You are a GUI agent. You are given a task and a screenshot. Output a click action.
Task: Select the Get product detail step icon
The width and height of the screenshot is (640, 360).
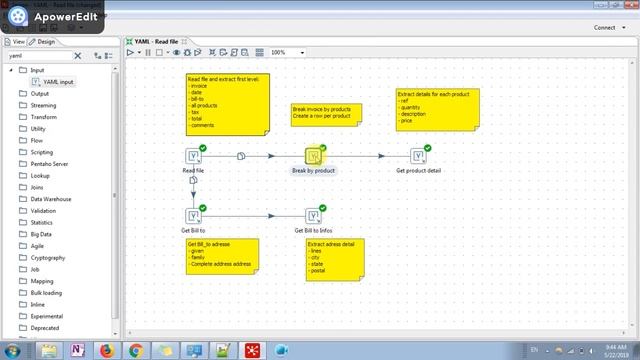tap(418, 156)
